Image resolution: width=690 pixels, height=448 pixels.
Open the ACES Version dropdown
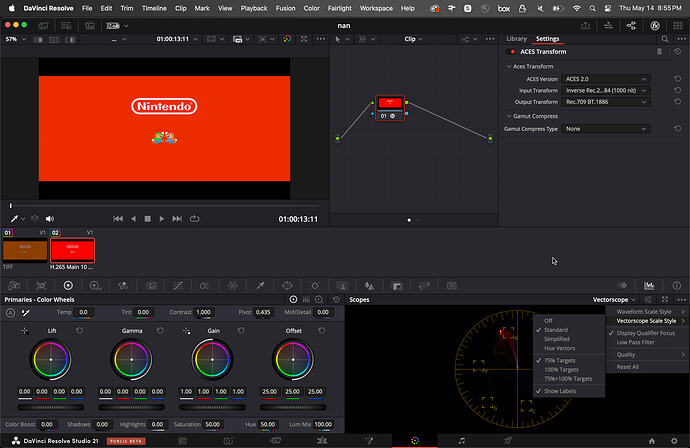(x=605, y=79)
